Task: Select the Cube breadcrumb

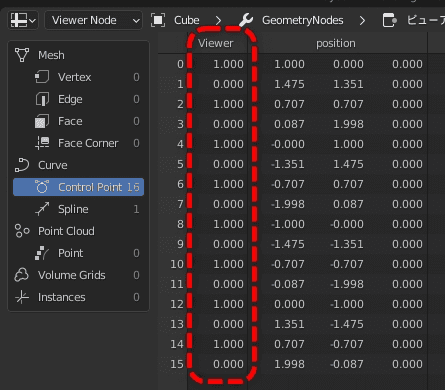Action: pos(187,20)
